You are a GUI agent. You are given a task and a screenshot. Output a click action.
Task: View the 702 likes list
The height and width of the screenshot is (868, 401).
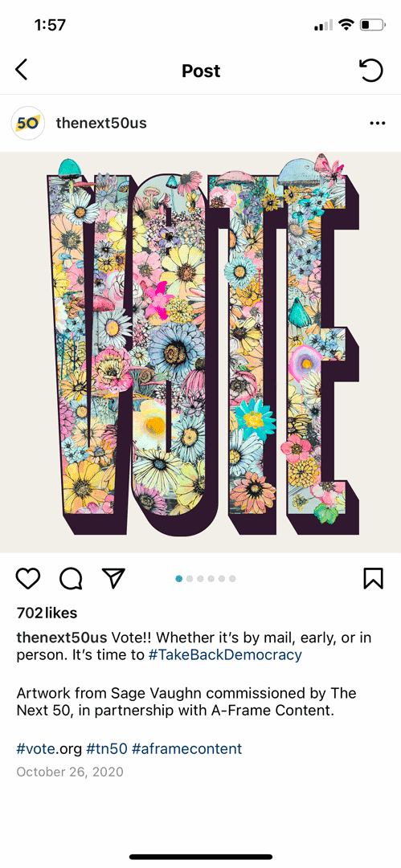pos(47,613)
